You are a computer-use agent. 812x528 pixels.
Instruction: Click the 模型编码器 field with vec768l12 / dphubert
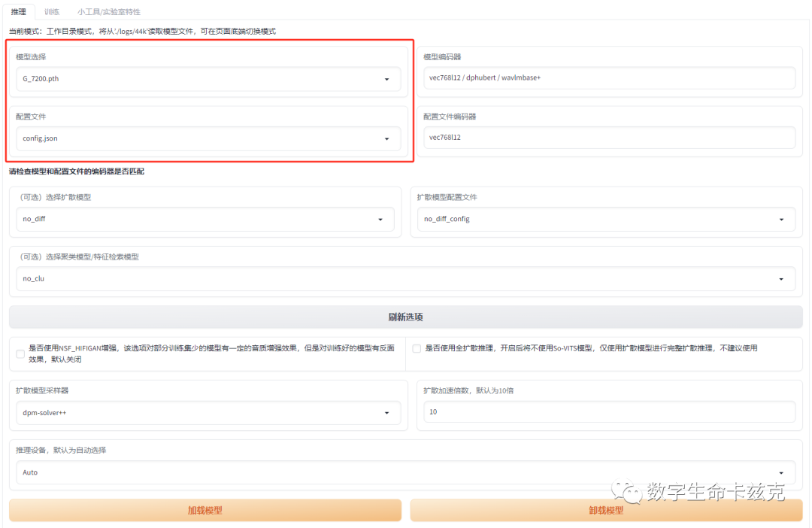click(x=610, y=77)
